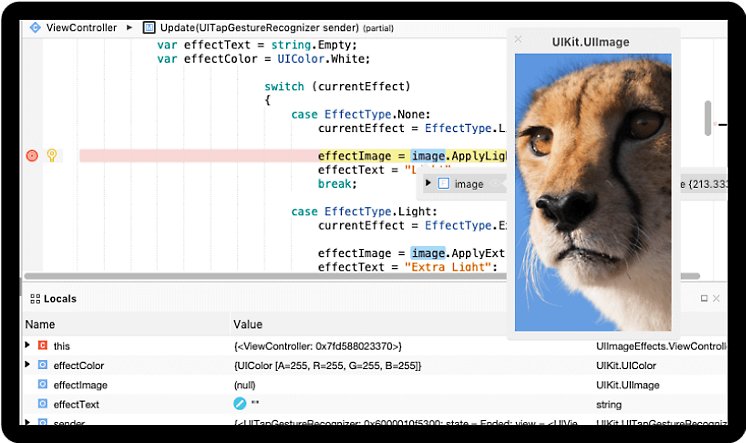Click the Update method icon in breadcrumb
Viewport: 746px width, 443px height.
click(x=149, y=27)
